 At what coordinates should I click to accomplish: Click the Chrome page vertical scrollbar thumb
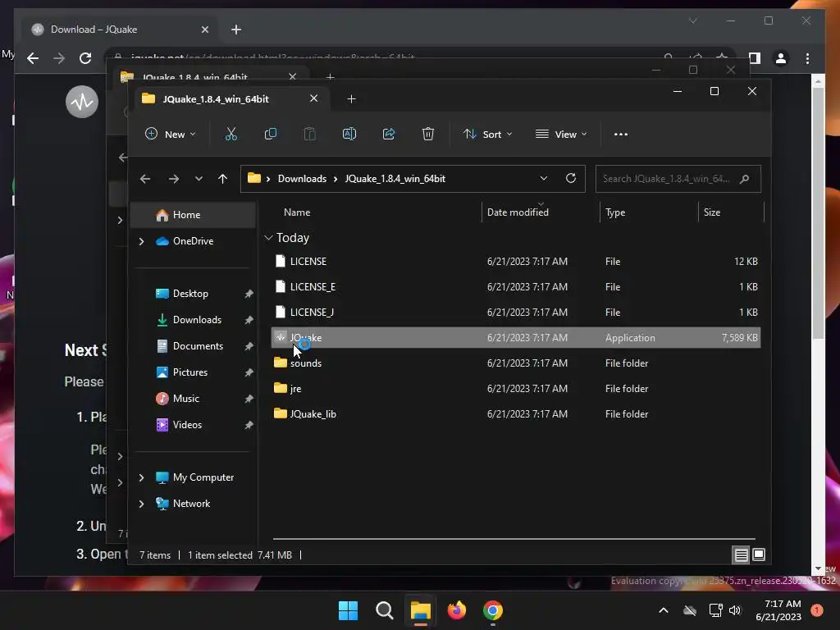point(818,213)
